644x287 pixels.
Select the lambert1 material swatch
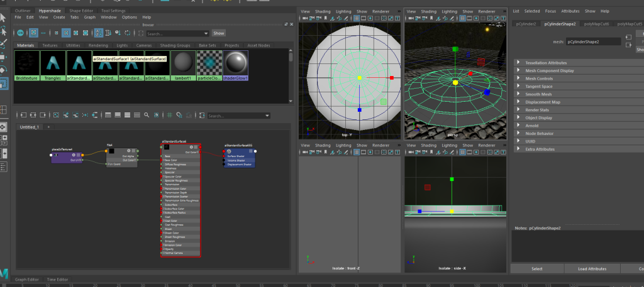tap(182, 64)
